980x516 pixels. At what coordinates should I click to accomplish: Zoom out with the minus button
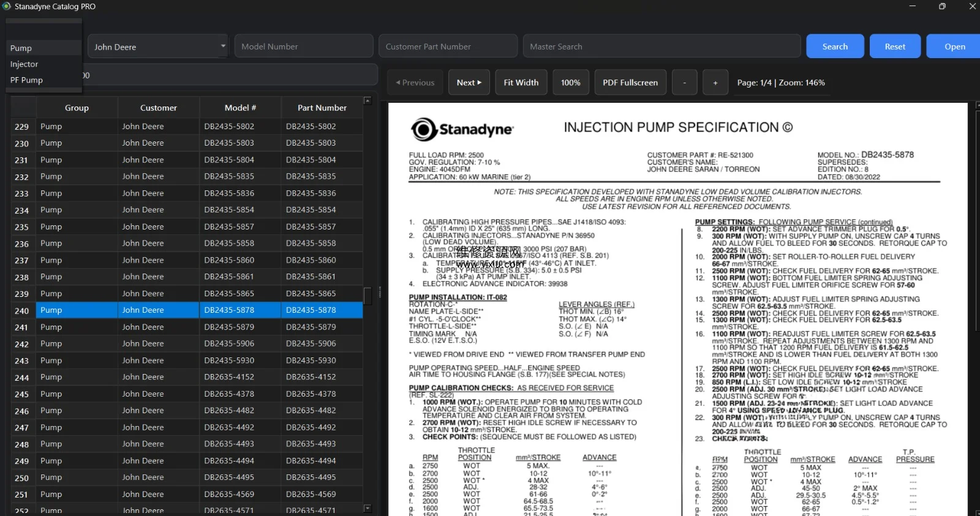685,83
